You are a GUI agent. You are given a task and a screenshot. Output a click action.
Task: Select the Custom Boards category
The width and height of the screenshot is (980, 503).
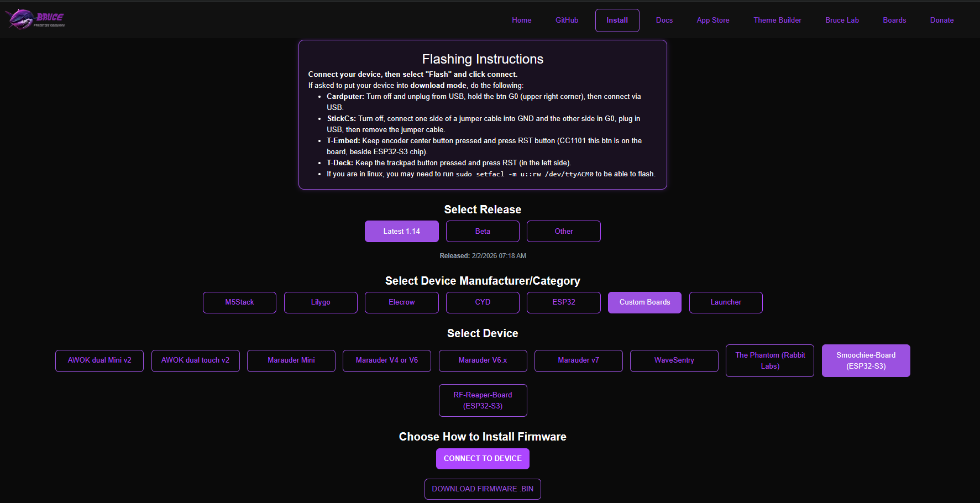[x=644, y=302]
